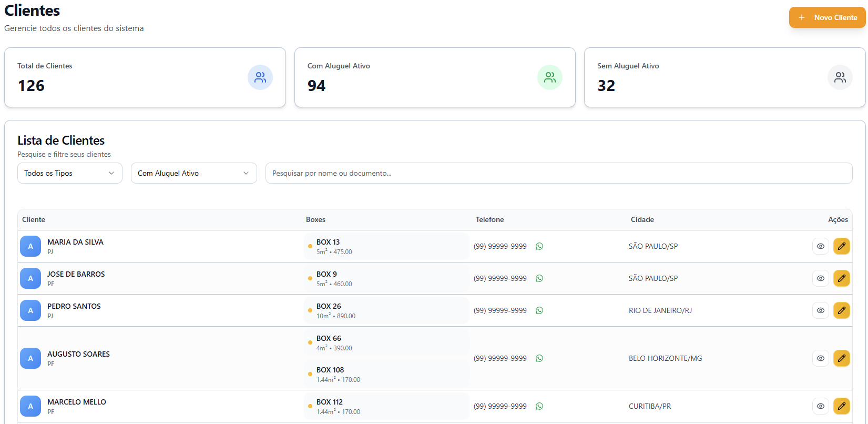View Maria da Silva details via eye icon
The width and height of the screenshot is (868, 424).
tap(820, 246)
